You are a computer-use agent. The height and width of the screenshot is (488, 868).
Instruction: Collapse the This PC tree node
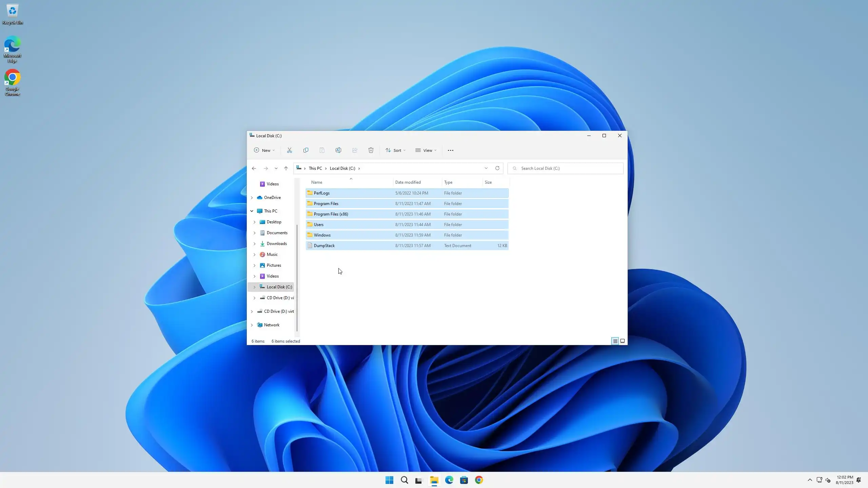252,211
